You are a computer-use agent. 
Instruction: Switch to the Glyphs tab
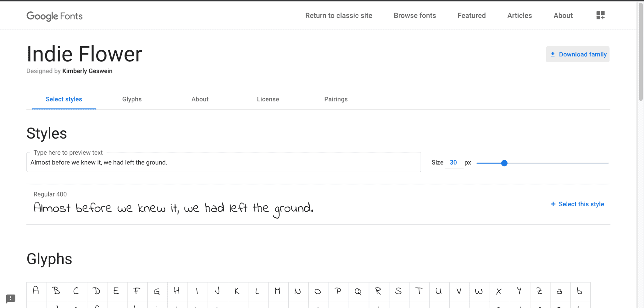[132, 99]
